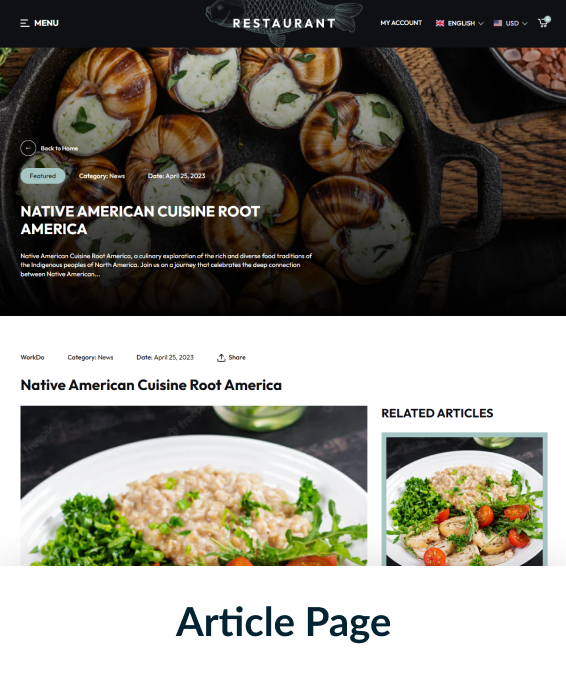Click the chevron next to USD
This screenshot has height=674, width=566.
click(x=524, y=24)
